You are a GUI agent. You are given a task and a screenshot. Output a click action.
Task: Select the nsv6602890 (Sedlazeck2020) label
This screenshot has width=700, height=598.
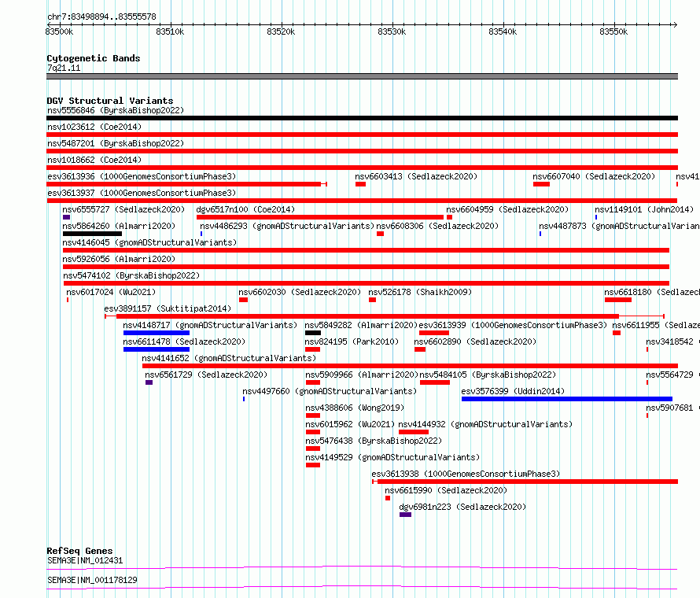click(475, 341)
